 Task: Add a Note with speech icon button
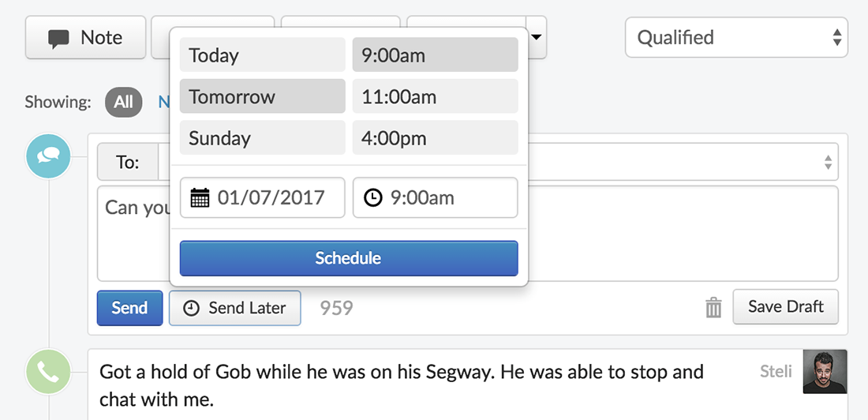click(x=85, y=37)
